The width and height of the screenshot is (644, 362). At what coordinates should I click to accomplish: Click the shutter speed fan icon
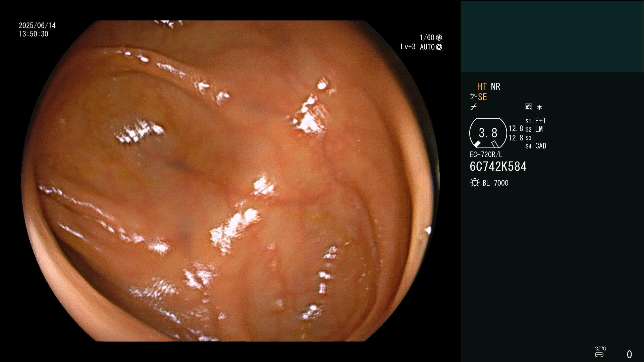pyautogui.click(x=439, y=38)
